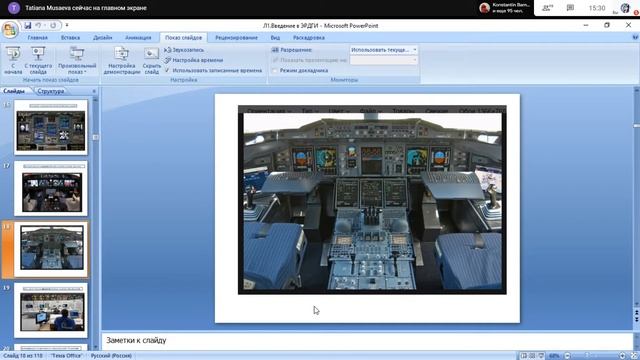Open the meeting participants list icon

pos(548,8)
